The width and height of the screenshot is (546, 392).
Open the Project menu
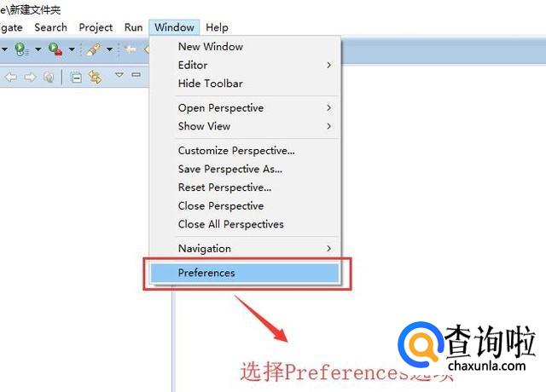point(96,27)
